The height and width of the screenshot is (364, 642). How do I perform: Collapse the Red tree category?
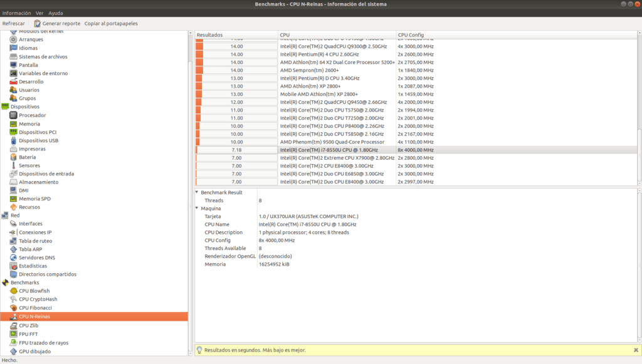pos(5,215)
